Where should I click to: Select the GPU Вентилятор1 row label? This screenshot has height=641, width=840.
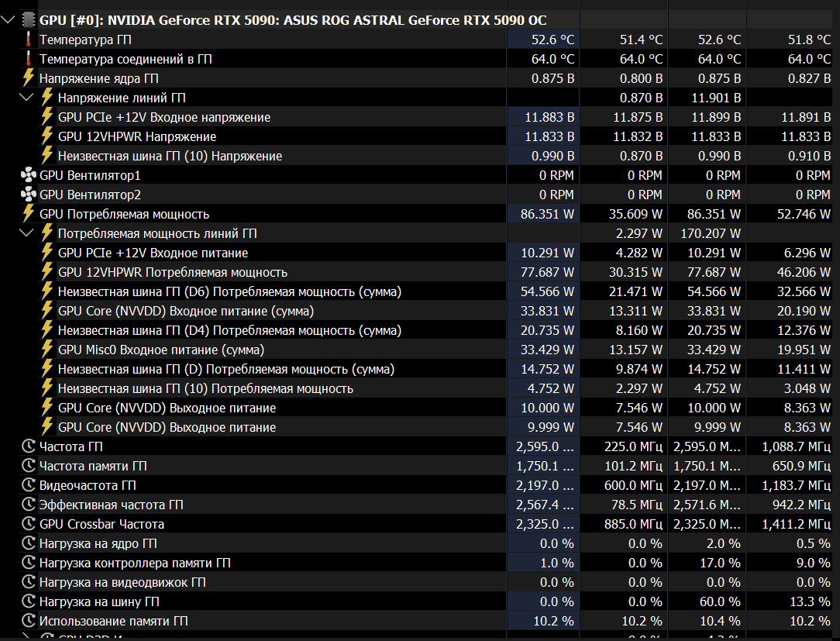pos(90,175)
